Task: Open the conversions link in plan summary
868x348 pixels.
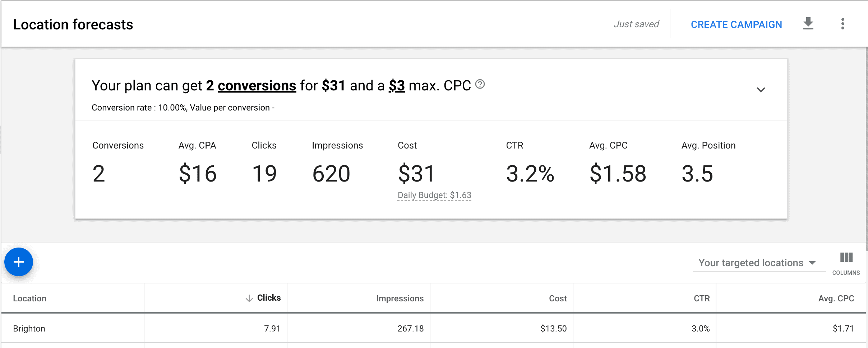Action: (x=257, y=86)
